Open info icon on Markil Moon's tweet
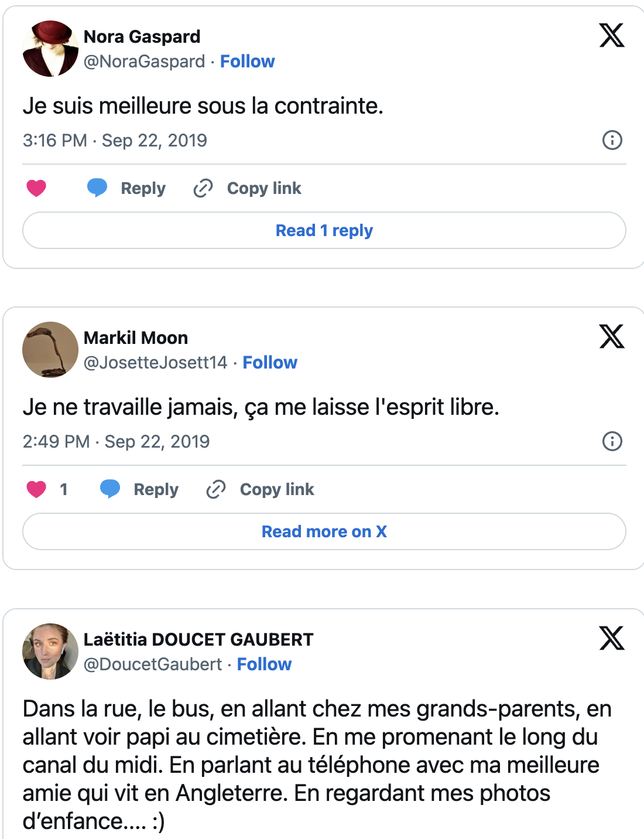 [x=612, y=441]
